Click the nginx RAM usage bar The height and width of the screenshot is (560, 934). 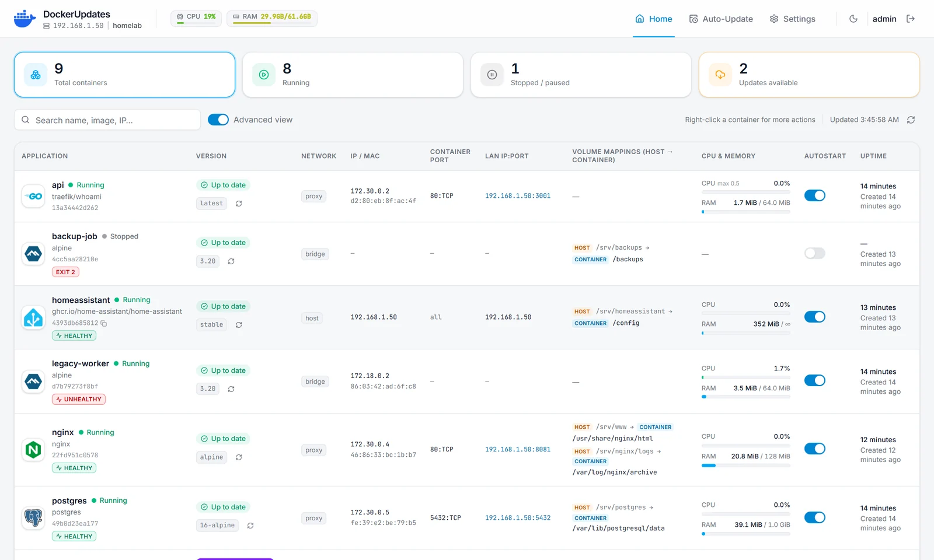pyautogui.click(x=746, y=466)
